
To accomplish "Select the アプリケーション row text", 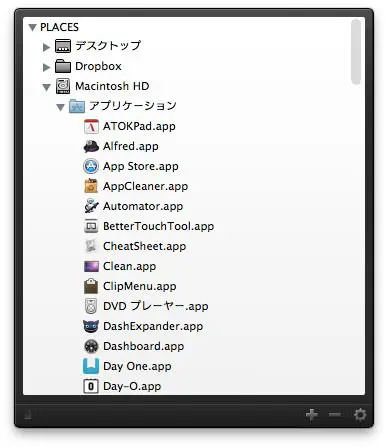I will click(133, 106).
